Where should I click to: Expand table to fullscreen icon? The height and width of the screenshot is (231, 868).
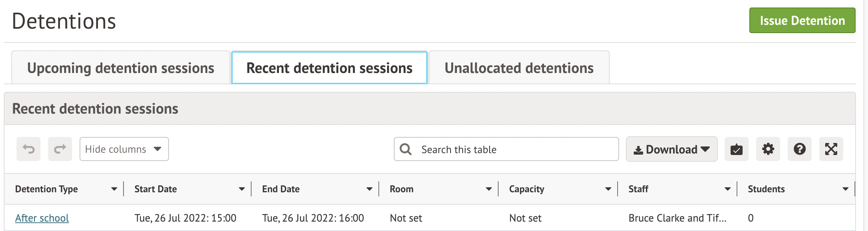point(831,149)
